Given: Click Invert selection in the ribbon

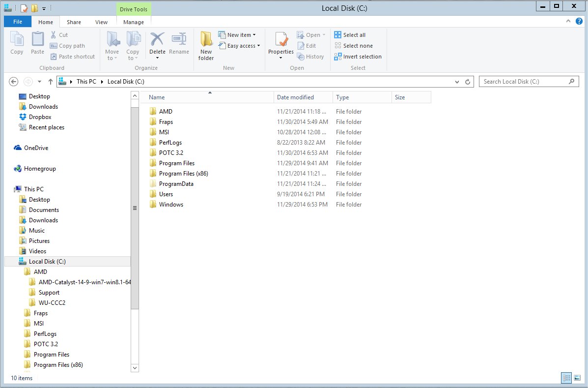Looking at the screenshot, I should pos(358,57).
